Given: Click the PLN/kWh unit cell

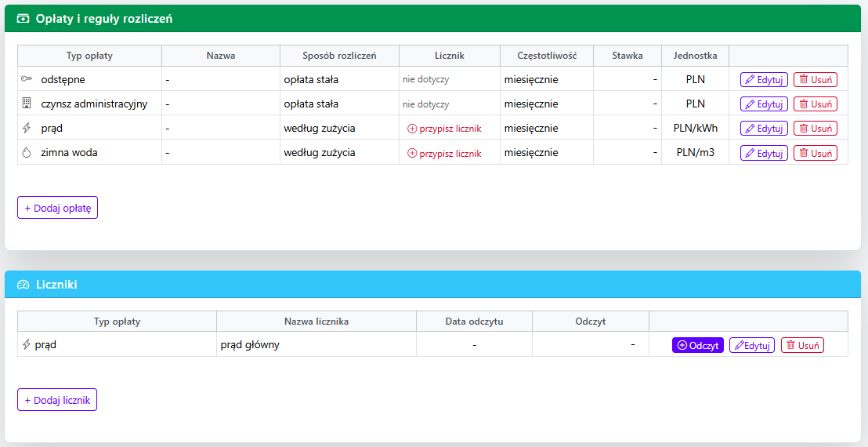Looking at the screenshot, I should click(696, 128).
